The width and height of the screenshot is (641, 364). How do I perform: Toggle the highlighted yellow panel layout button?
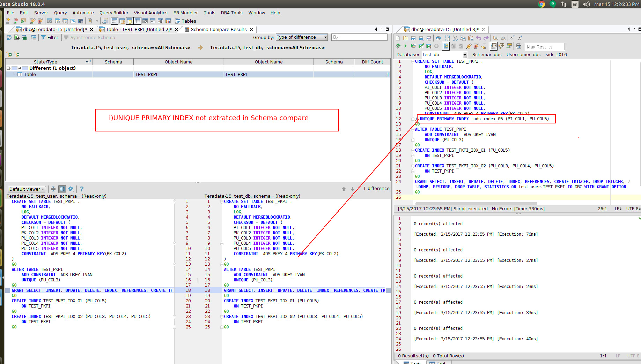[x=130, y=21]
